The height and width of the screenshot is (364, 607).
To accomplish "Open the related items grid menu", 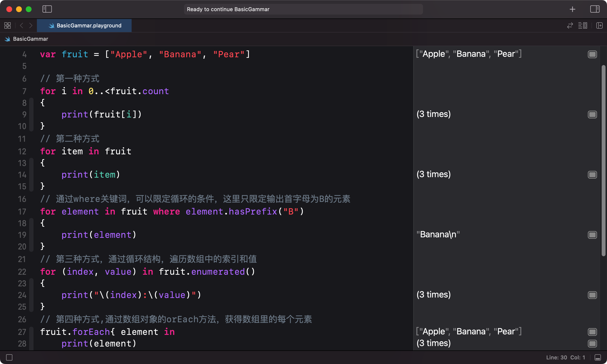I will (8, 25).
